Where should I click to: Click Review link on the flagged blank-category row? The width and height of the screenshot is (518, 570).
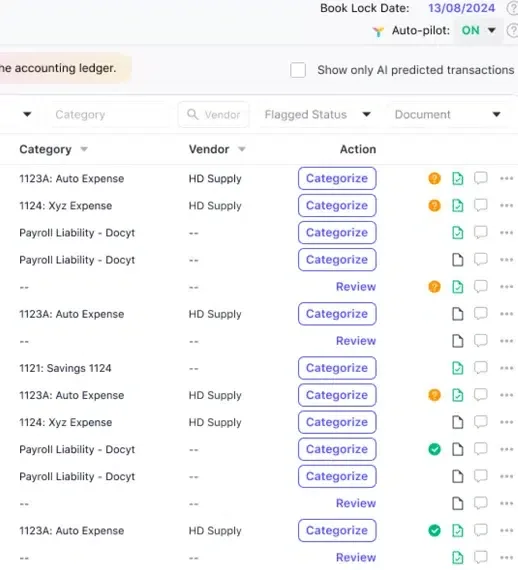pos(356,287)
